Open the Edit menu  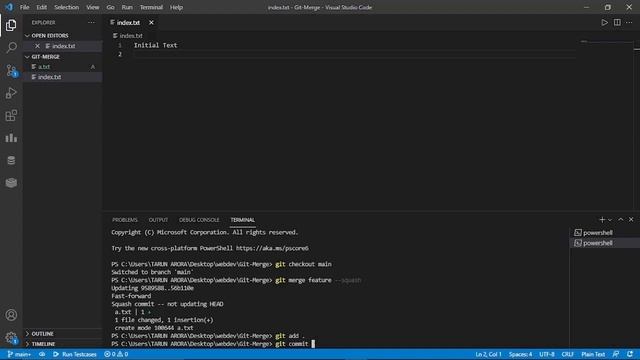pos(41,7)
